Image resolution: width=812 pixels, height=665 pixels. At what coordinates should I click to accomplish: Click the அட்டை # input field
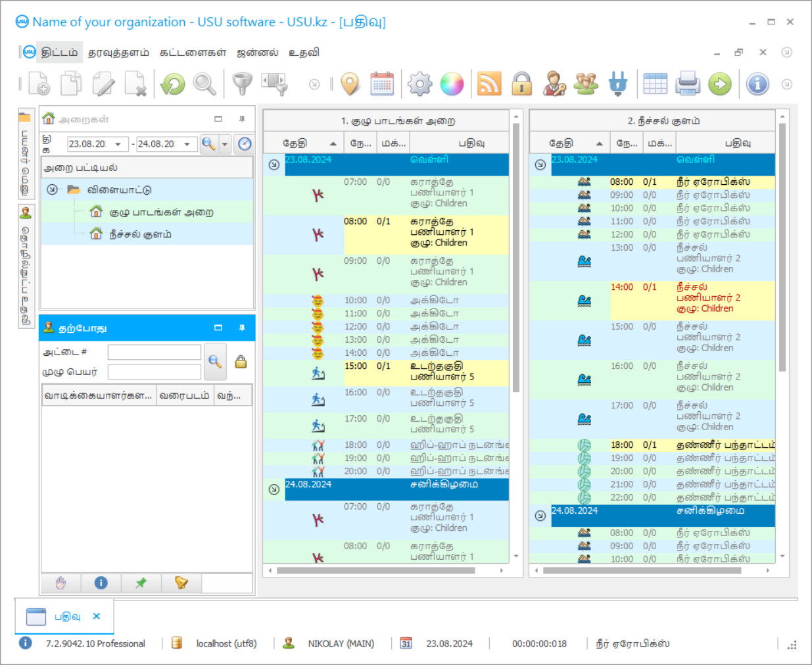[155, 353]
